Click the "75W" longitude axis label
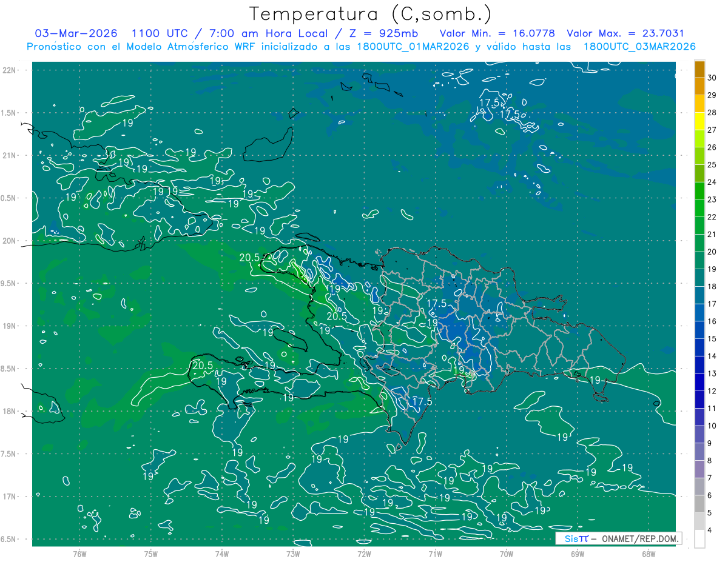This screenshot has width=728, height=562. point(151,554)
